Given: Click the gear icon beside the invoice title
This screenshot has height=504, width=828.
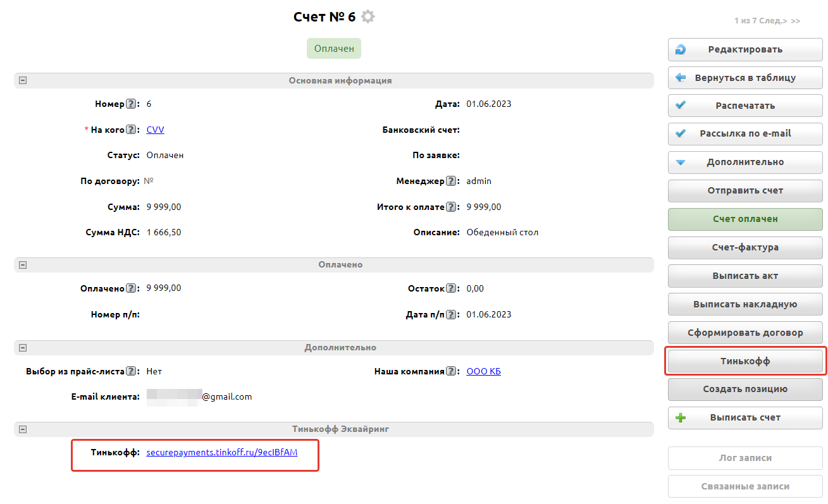Looking at the screenshot, I should [368, 17].
